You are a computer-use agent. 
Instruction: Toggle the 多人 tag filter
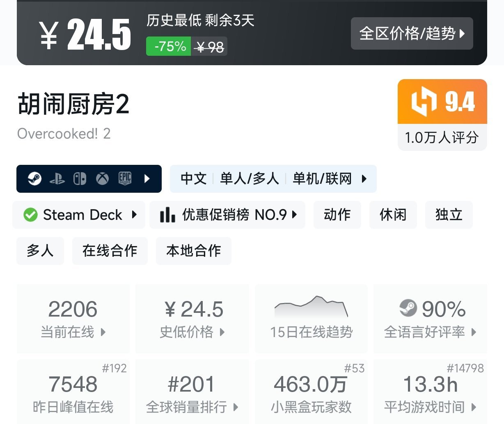tap(40, 251)
